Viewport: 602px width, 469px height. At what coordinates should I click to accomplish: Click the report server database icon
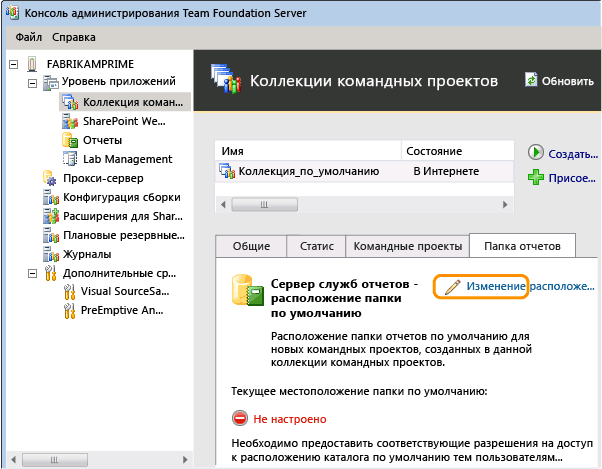coord(248,290)
